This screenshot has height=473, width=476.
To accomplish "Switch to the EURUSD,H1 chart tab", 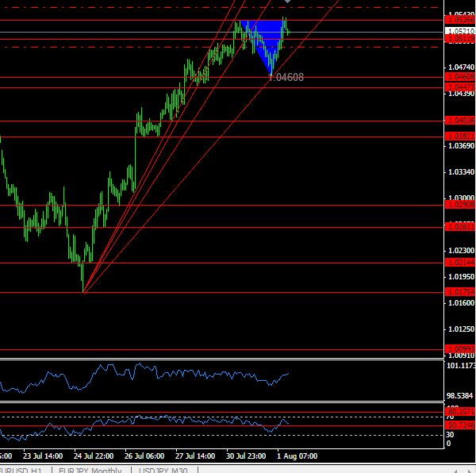I will pos(21,471).
